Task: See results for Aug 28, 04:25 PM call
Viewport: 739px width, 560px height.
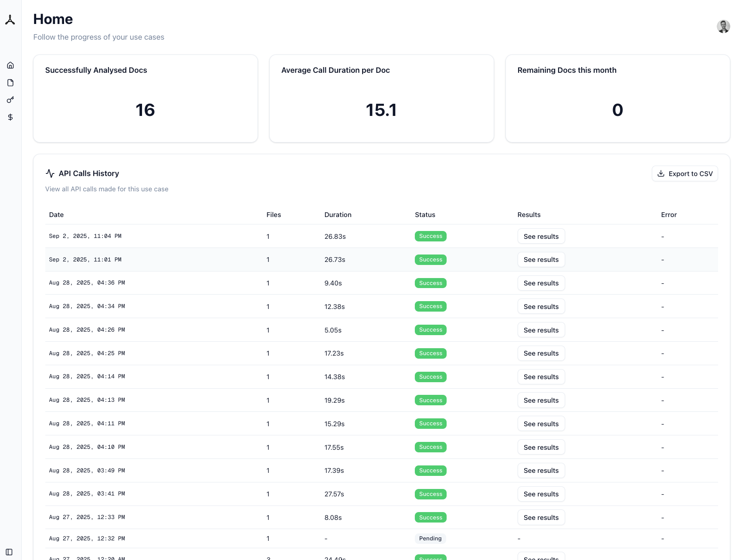Action: tap(541, 353)
